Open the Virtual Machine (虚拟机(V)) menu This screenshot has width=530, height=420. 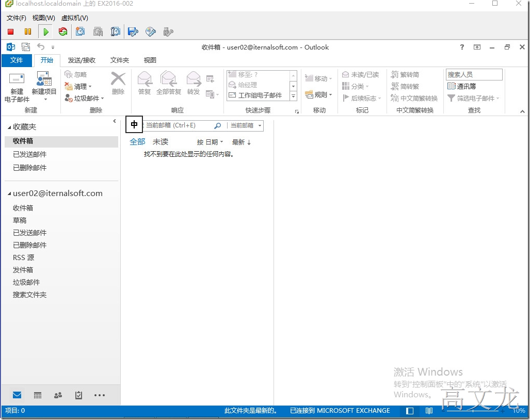(x=75, y=18)
